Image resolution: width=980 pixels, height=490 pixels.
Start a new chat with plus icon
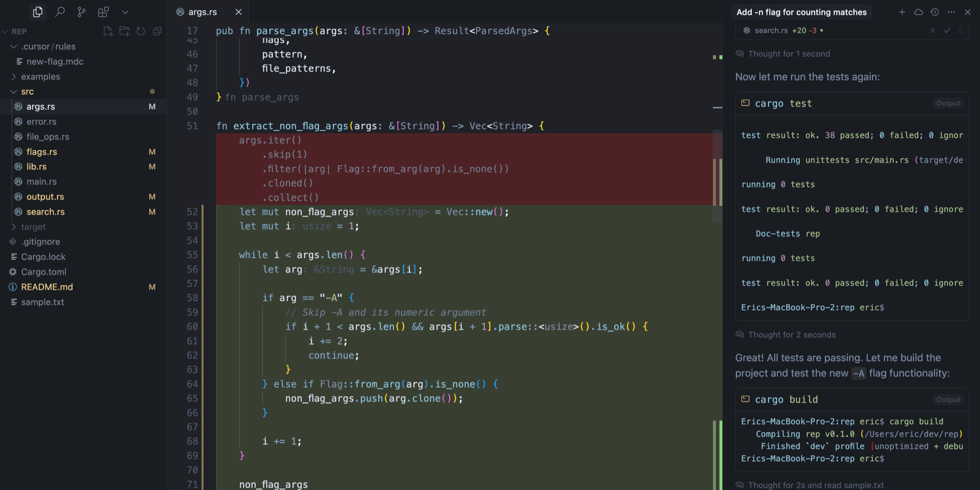902,12
